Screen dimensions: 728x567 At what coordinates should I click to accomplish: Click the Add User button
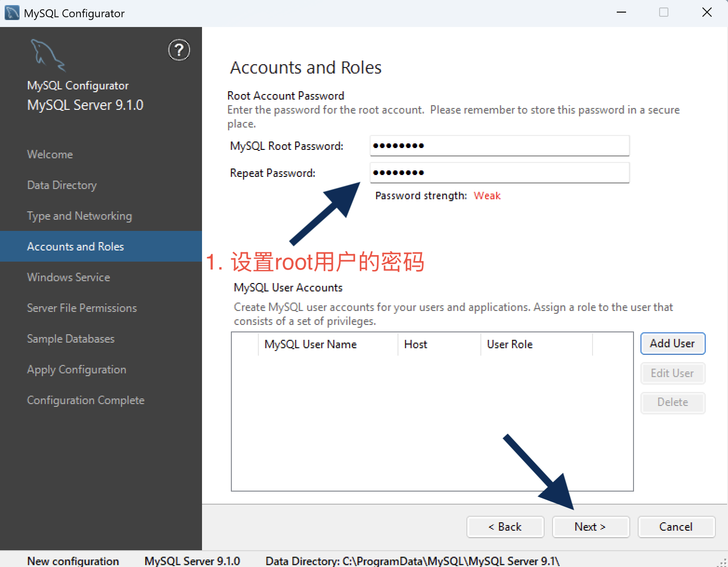pos(673,344)
